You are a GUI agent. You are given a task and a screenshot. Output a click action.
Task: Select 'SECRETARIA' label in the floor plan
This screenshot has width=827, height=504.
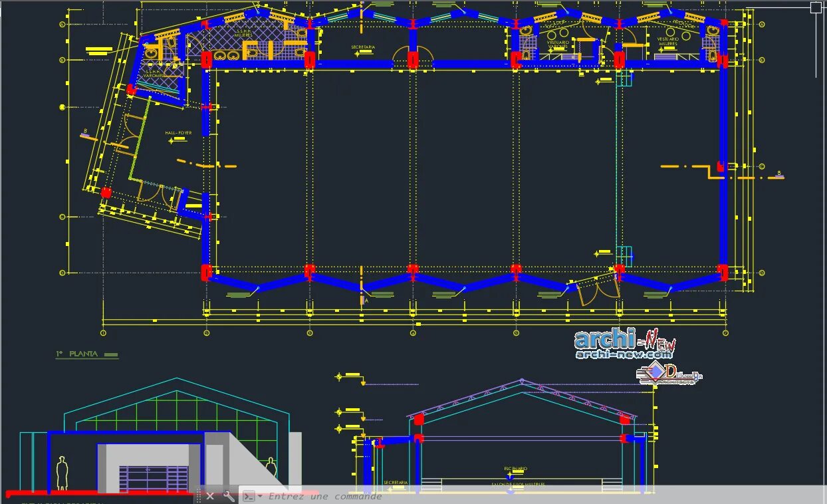point(363,47)
